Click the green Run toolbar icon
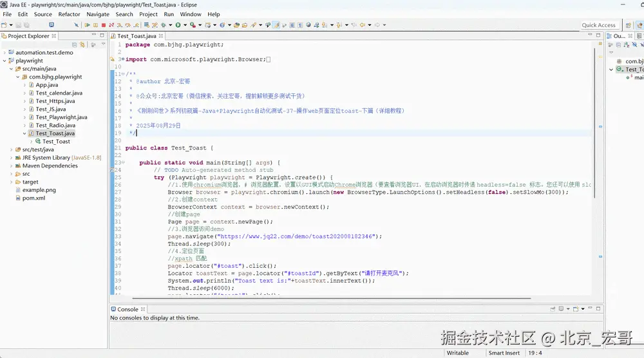Image resolution: width=644 pixels, height=358 pixels. (x=178, y=25)
